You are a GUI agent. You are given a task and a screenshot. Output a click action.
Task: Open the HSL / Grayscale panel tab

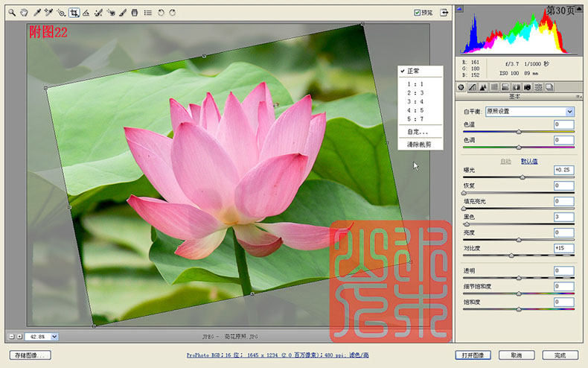[x=494, y=87]
